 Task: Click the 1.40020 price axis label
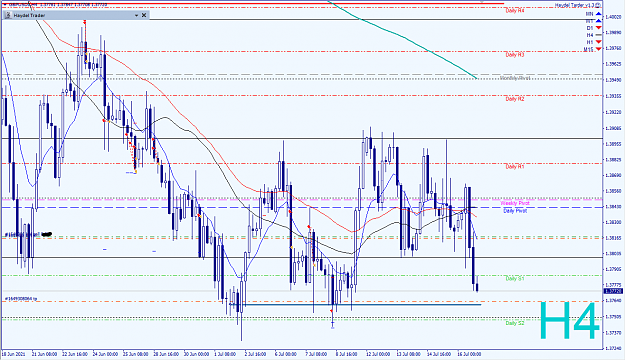613,17
